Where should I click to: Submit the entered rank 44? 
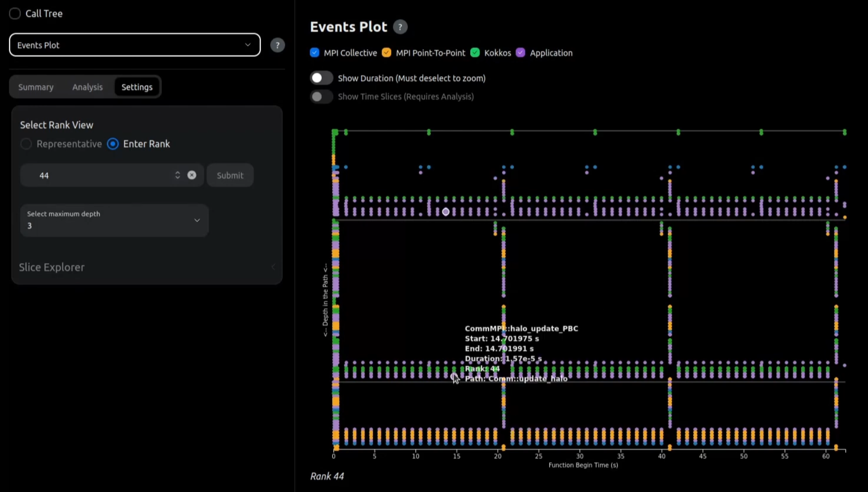[x=230, y=175]
